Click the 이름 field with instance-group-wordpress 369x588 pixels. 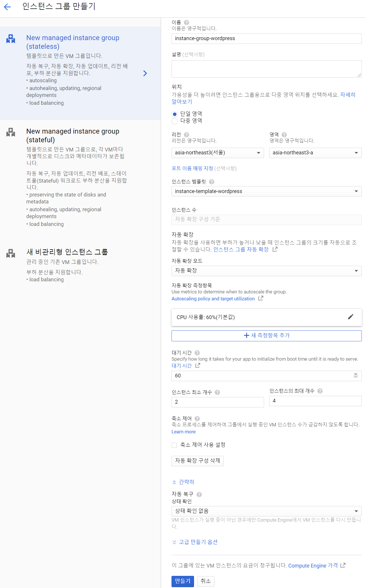(x=267, y=39)
